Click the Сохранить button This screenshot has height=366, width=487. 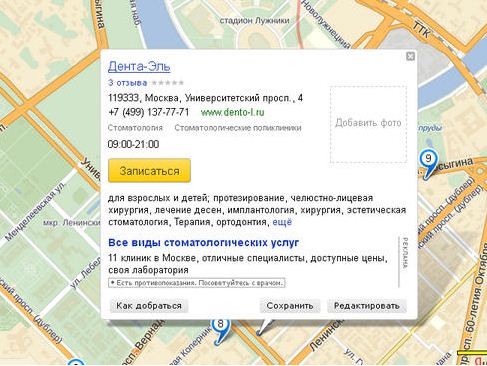click(x=290, y=306)
